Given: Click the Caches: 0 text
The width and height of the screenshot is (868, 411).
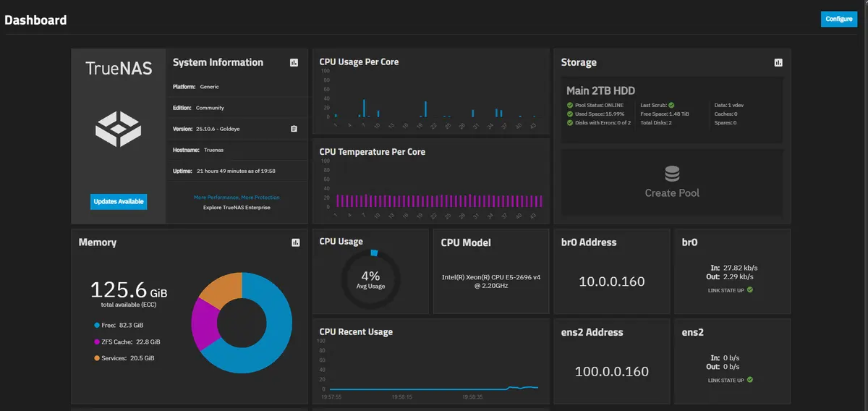Looking at the screenshot, I should pyautogui.click(x=726, y=114).
